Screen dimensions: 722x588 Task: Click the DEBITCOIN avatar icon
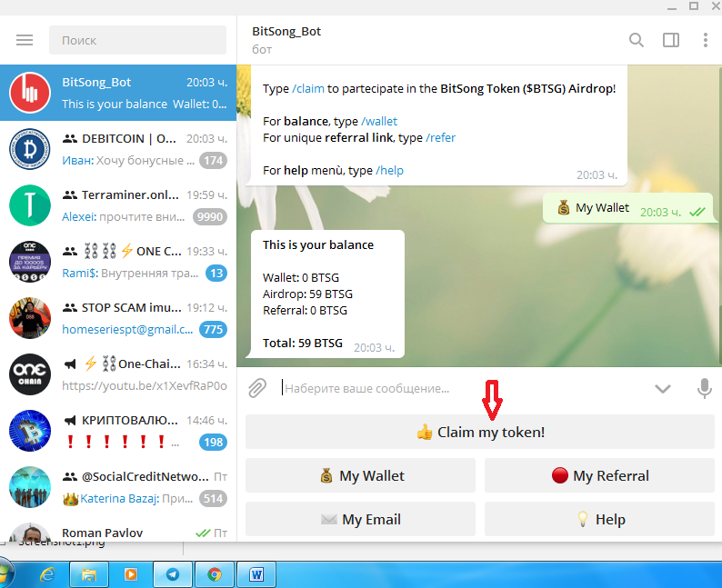pyautogui.click(x=30, y=149)
